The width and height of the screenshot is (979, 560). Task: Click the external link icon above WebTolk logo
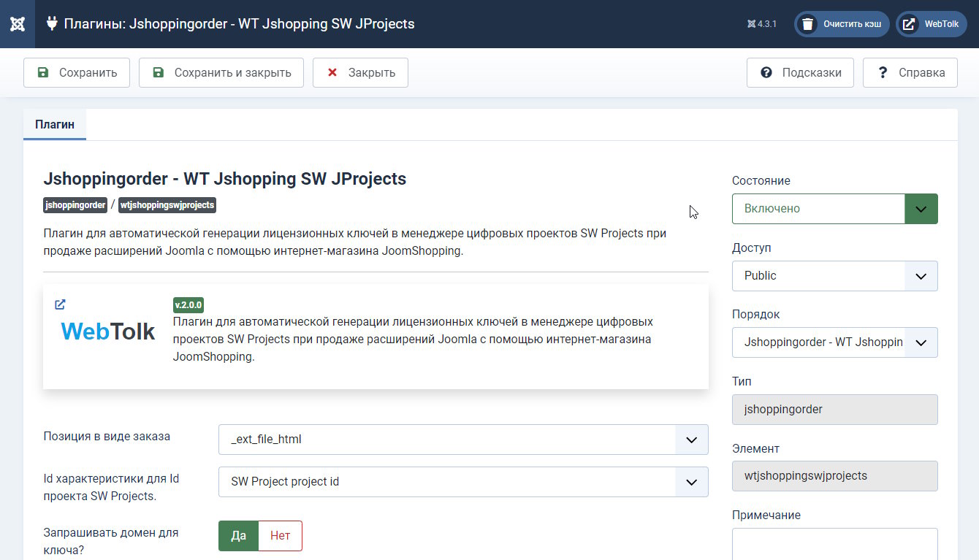[x=60, y=304]
